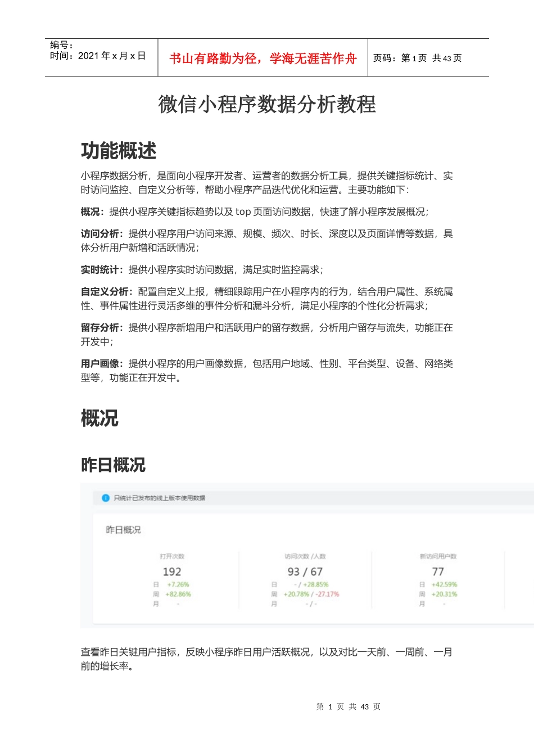Select the heading 昨日概况
The height and width of the screenshot is (756, 534).
(113, 465)
